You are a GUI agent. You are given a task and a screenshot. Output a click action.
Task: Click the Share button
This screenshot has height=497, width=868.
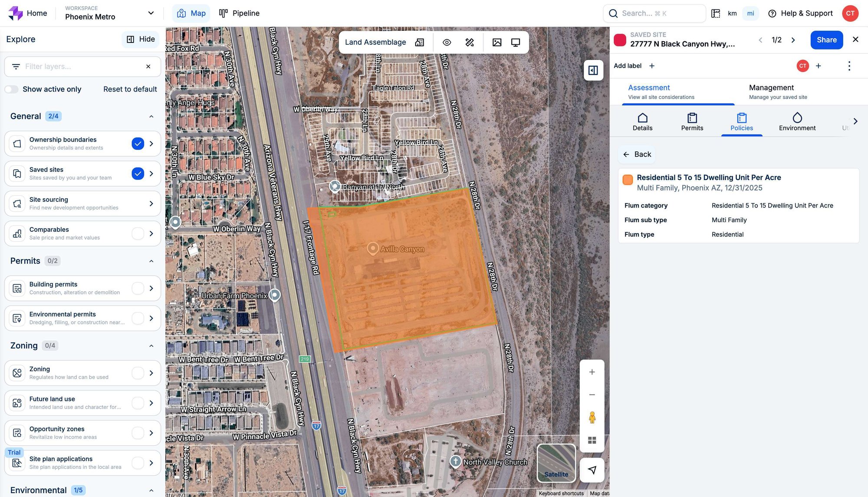pos(826,39)
